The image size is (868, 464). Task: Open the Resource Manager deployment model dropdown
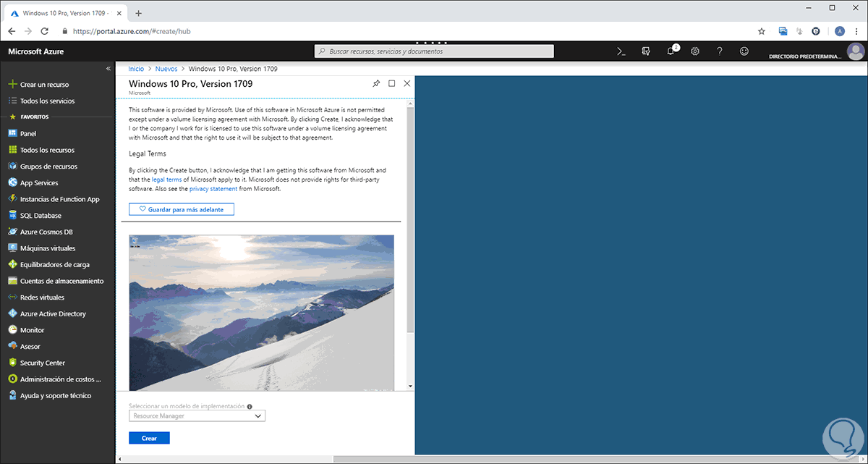(x=197, y=416)
